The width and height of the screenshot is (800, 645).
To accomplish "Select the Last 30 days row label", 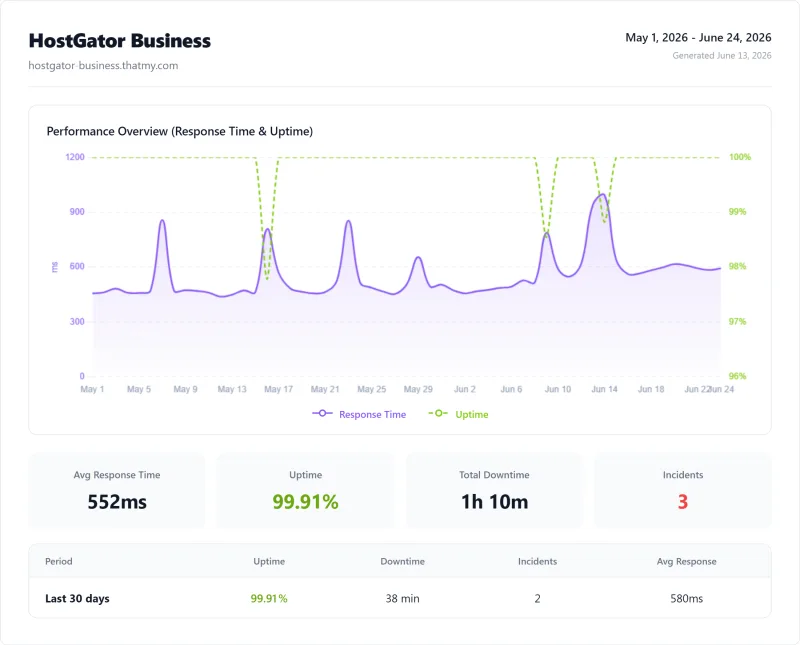I will pos(77,599).
